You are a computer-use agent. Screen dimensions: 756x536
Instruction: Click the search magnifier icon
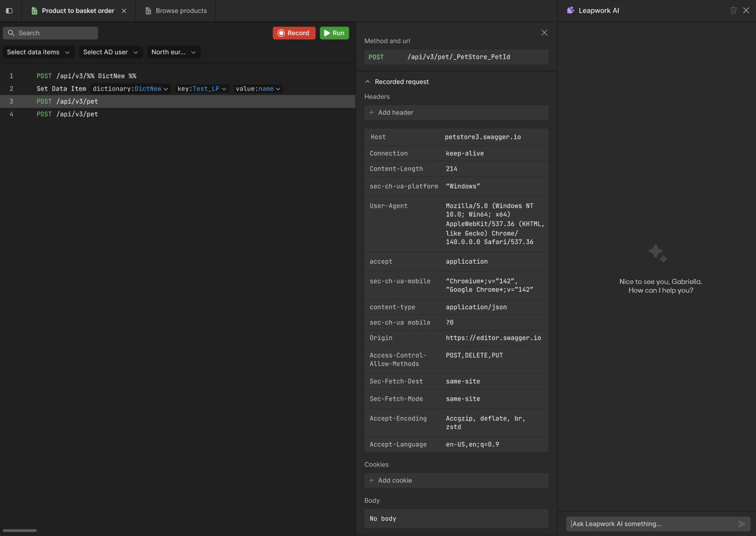[11, 33]
